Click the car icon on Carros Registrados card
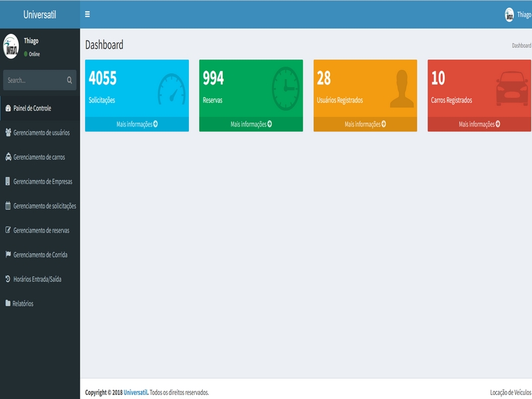The width and height of the screenshot is (532, 399). [x=513, y=89]
